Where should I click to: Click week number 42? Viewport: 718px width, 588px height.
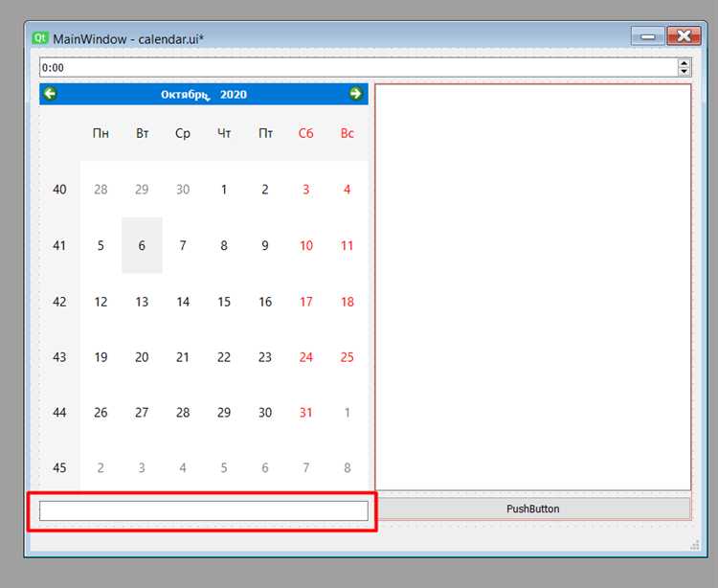tap(59, 302)
